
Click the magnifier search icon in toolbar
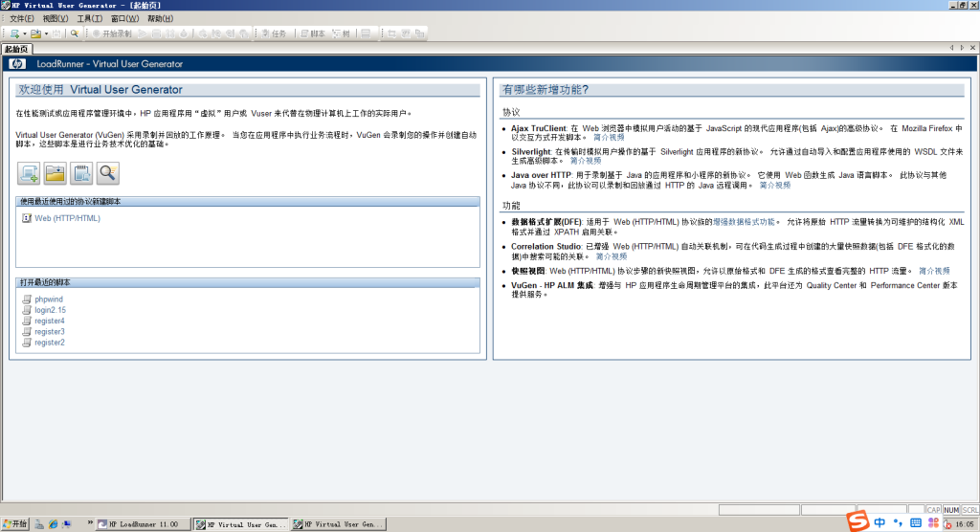point(75,33)
